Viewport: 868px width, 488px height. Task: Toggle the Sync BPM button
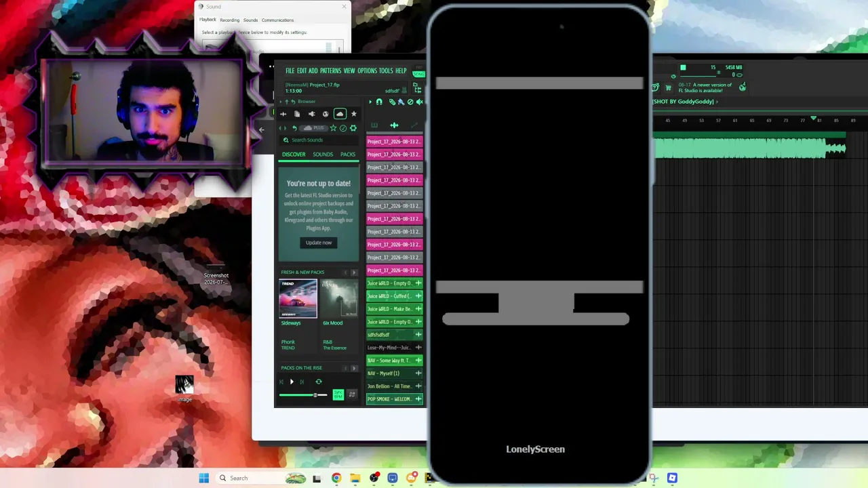(338, 394)
